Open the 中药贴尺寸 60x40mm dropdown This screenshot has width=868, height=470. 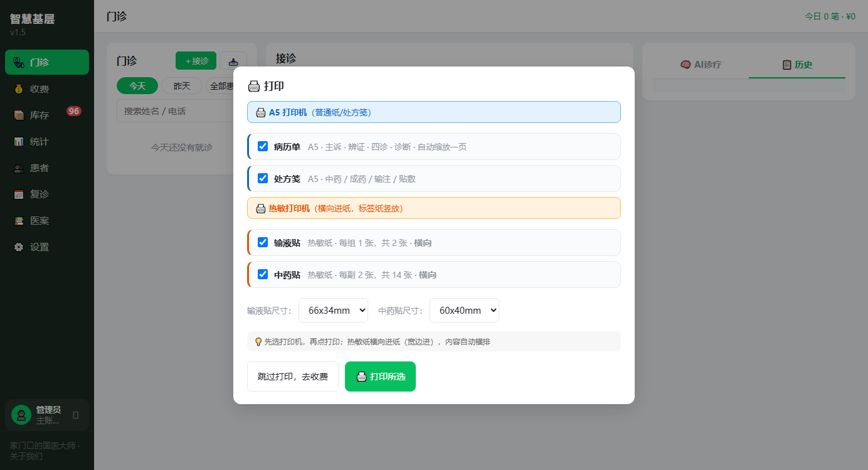[464, 310]
